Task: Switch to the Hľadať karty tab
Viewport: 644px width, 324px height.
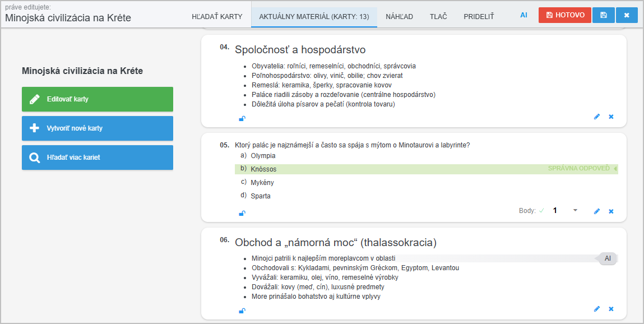Action: coord(217,16)
